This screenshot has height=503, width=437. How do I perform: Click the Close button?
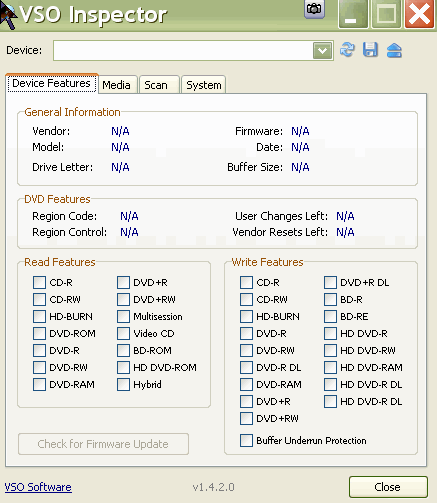tap(388, 487)
